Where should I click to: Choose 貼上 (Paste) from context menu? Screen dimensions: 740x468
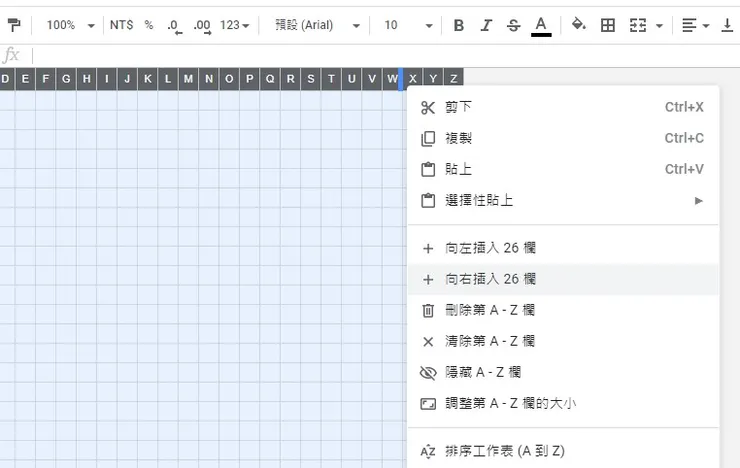pos(563,169)
